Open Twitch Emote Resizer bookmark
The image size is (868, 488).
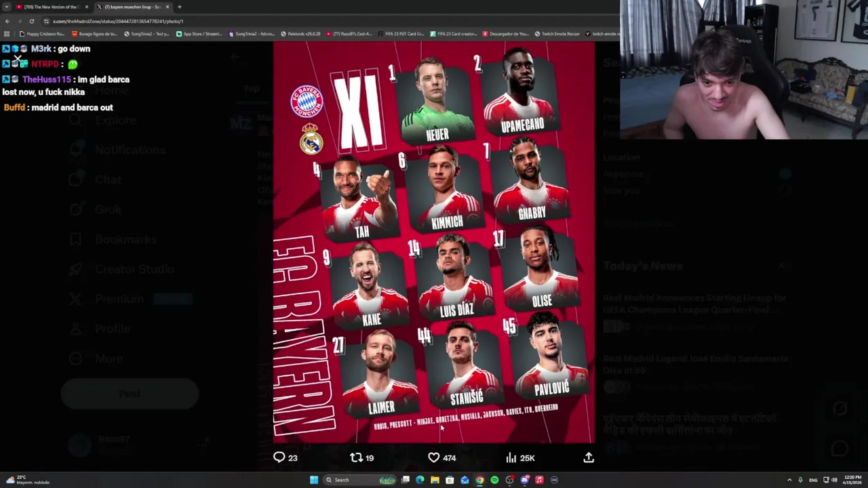[557, 34]
